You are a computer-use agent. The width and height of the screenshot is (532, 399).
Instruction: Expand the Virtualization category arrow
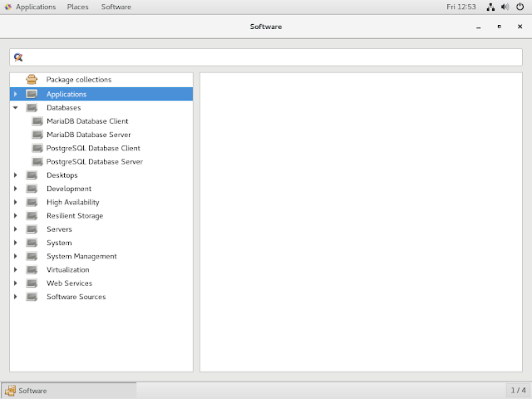[x=15, y=269]
